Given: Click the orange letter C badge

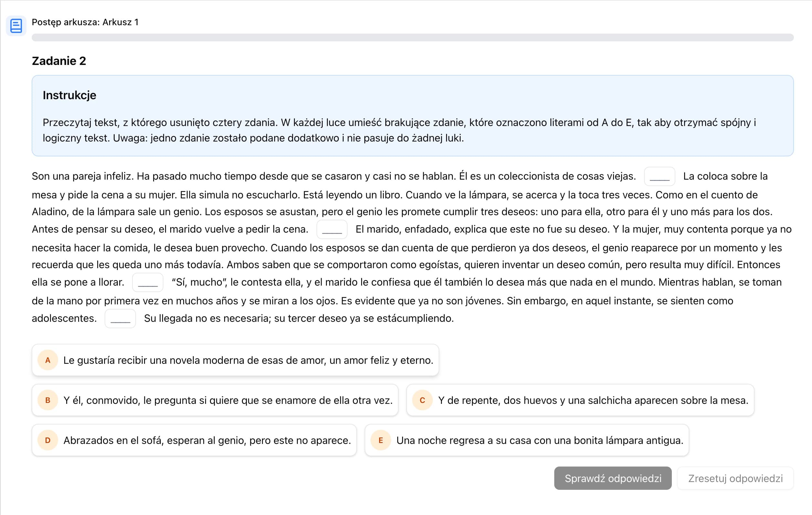Looking at the screenshot, I should click(x=422, y=400).
